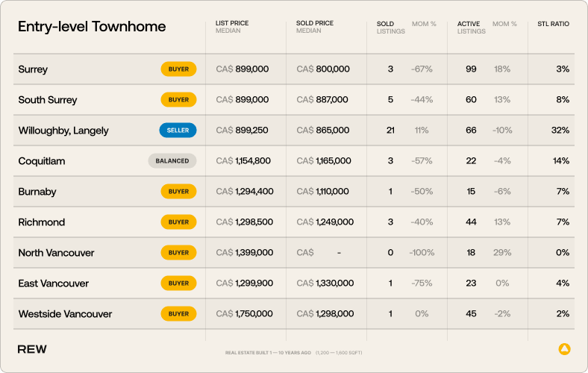Select the 'South Surrey' row name
The width and height of the screenshot is (588, 373).
click(x=48, y=100)
